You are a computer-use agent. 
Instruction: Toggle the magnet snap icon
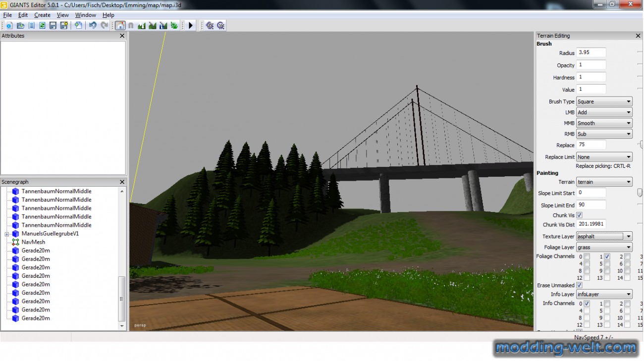131,25
